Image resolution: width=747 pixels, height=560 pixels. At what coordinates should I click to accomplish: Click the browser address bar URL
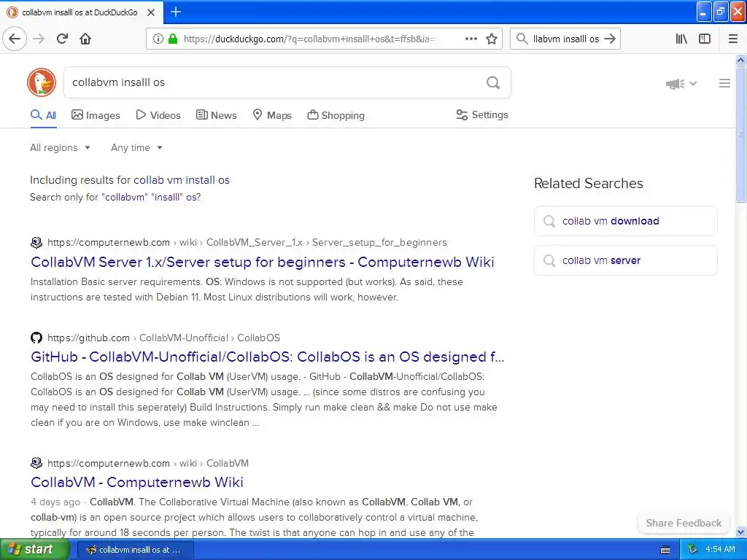tap(309, 39)
